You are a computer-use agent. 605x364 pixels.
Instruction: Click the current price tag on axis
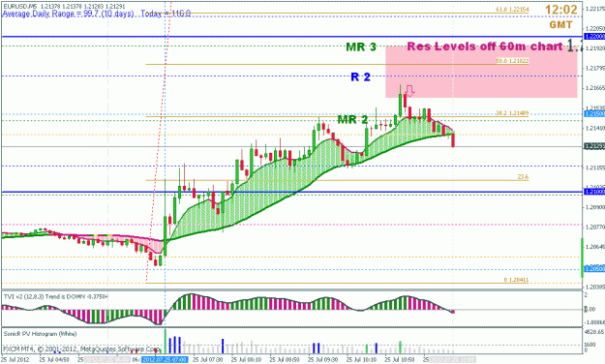click(x=594, y=146)
